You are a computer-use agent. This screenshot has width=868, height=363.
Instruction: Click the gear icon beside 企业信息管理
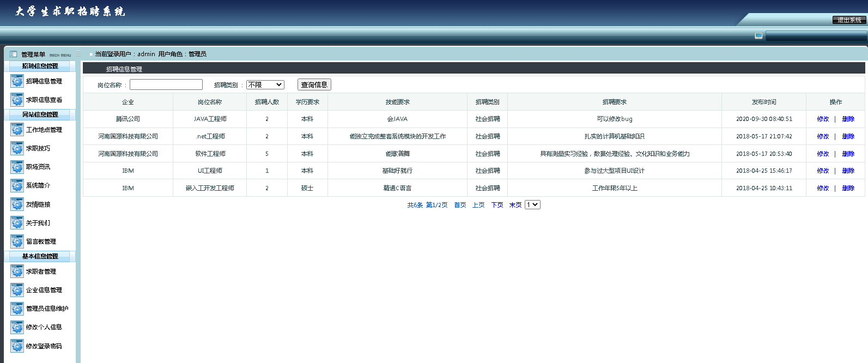[x=17, y=290]
